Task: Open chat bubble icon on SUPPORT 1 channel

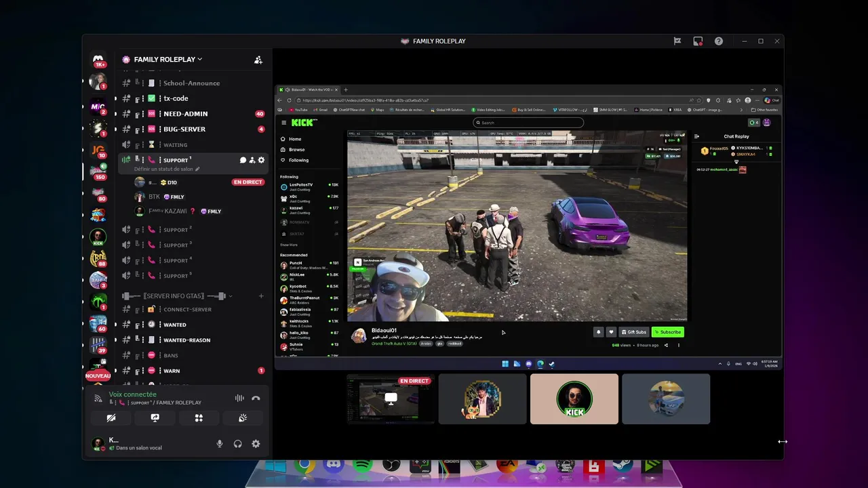Action: point(243,160)
